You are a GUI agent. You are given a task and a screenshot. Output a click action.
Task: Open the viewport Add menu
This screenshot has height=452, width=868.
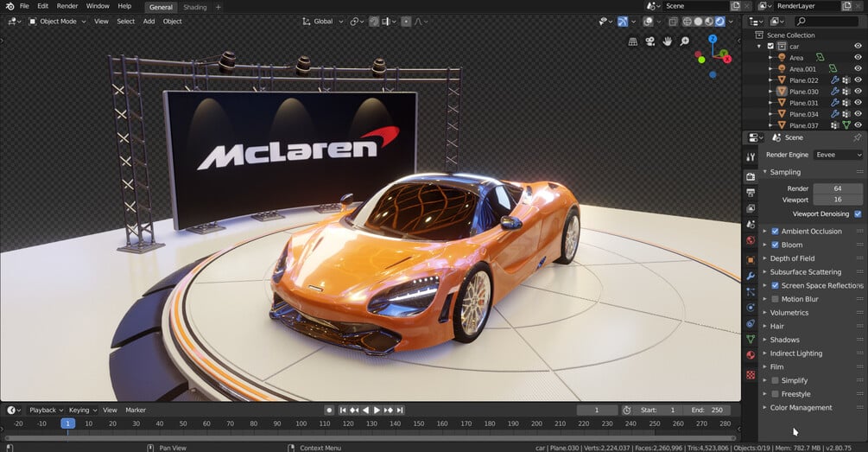(x=149, y=22)
